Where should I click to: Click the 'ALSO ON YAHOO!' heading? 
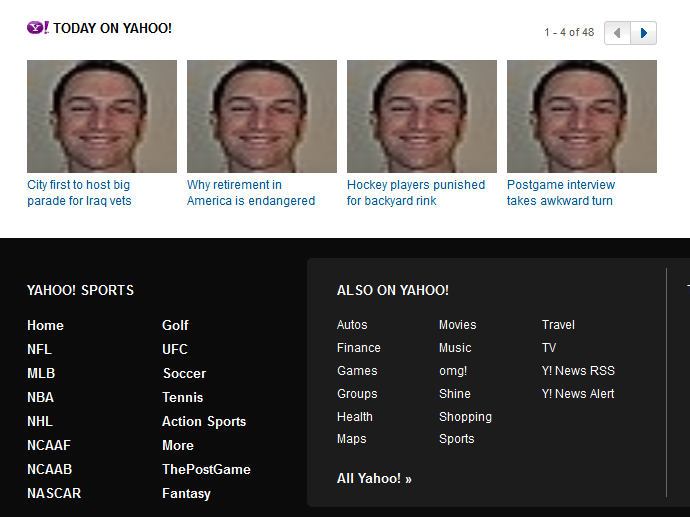click(393, 290)
